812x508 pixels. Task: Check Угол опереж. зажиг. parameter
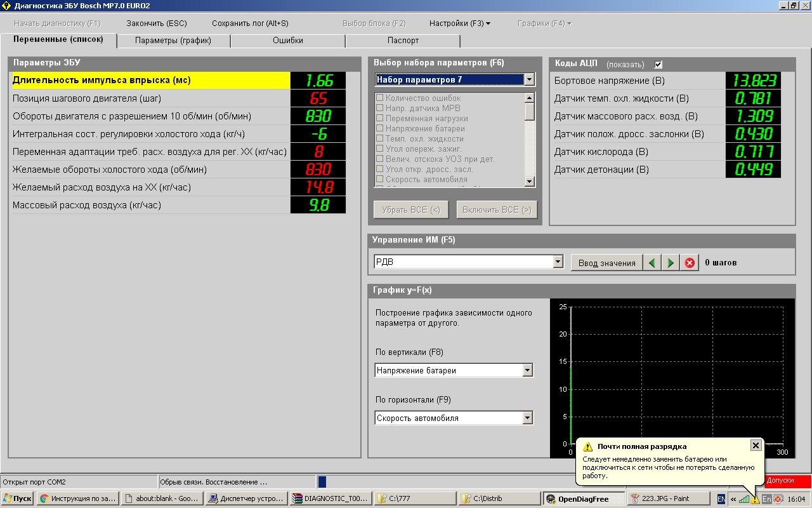pyautogui.click(x=379, y=149)
